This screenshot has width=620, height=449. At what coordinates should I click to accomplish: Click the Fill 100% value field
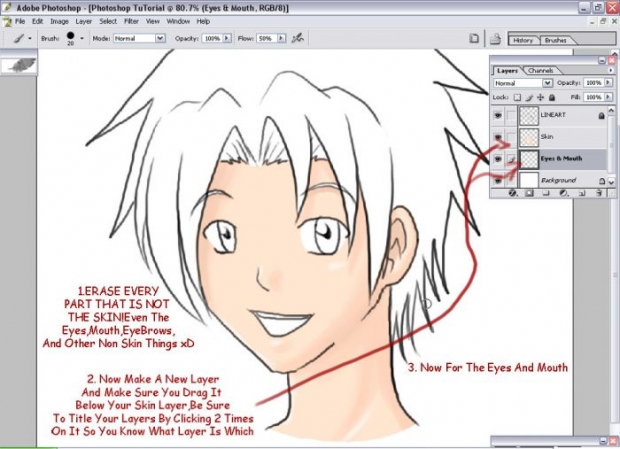pyautogui.click(x=594, y=97)
